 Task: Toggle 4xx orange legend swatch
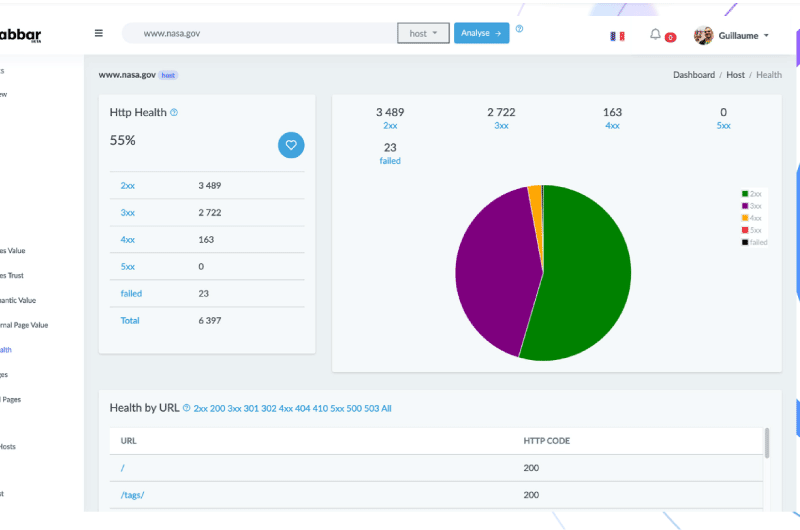(x=745, y=218)
